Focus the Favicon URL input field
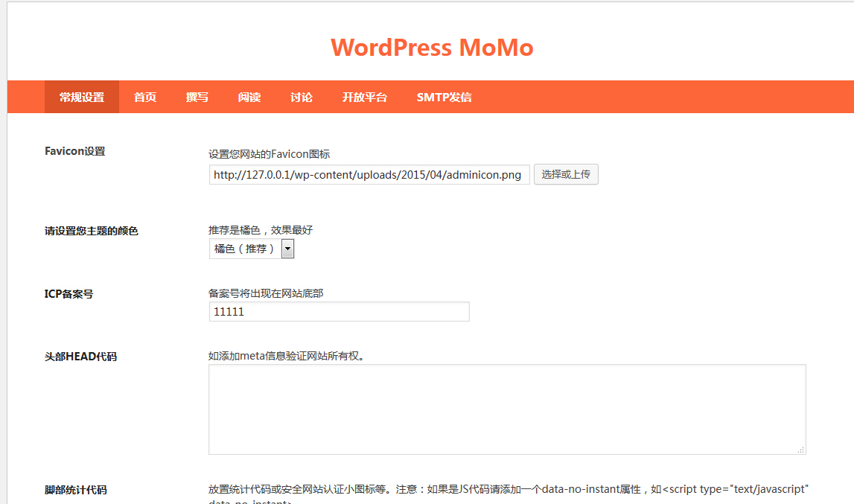854x504 pixels. pos(369,174)
